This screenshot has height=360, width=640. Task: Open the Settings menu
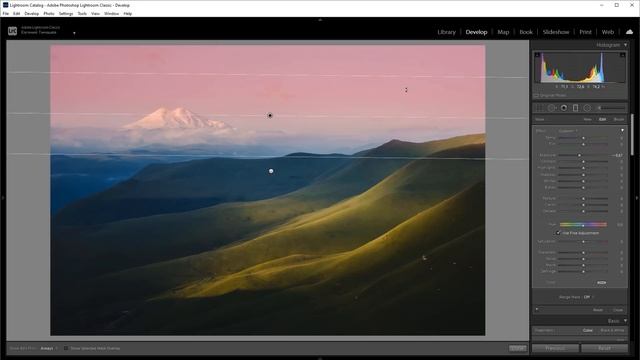pos(66,13)
